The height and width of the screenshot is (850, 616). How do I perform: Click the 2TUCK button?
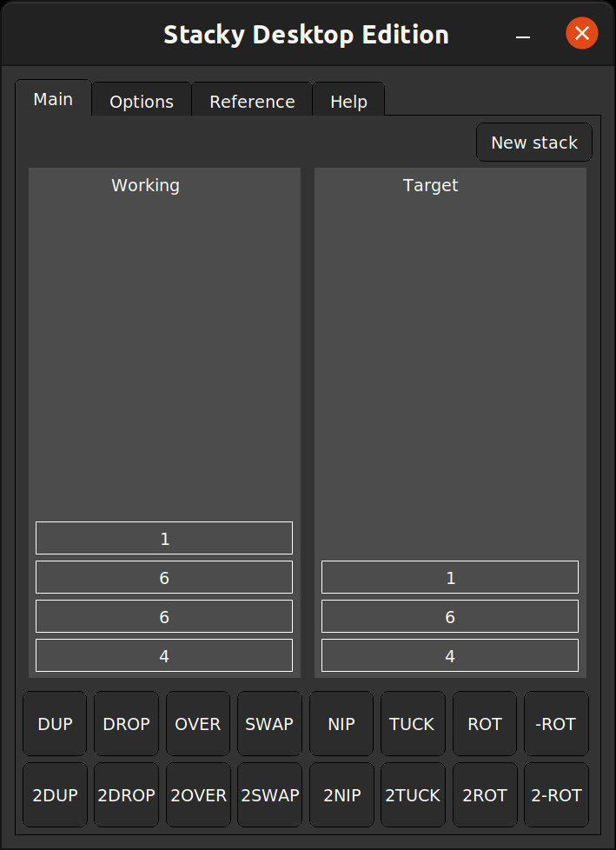click(x=412, y=794)
